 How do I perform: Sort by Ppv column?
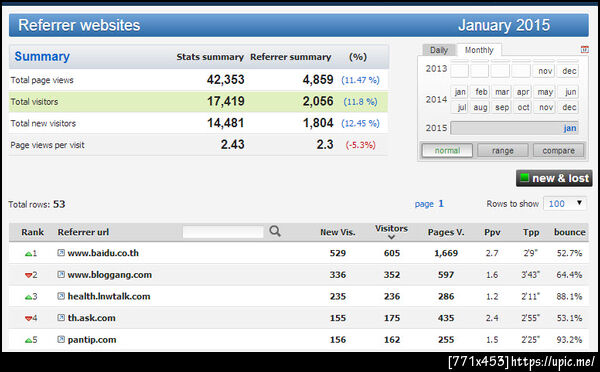tap(492, 232)
